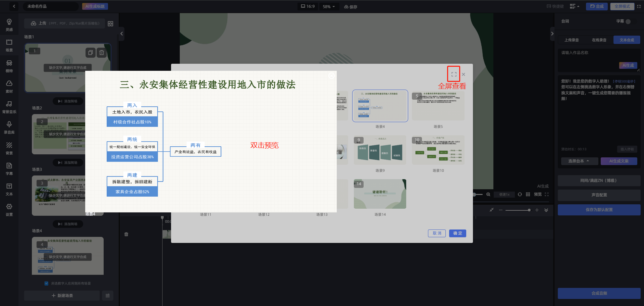644x306 pixels.
Task: Click the 保存为默认配置 button
Action: pos(599,210)
